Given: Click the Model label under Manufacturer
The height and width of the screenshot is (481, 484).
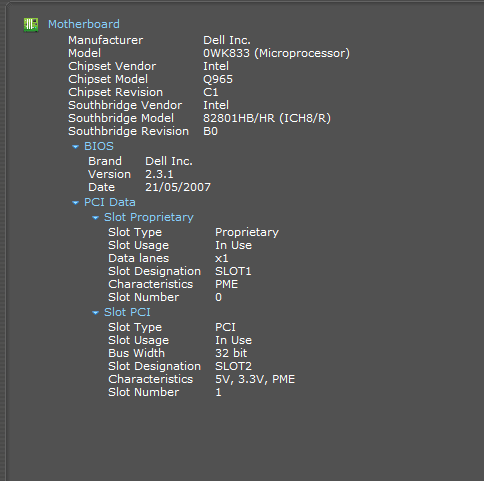Looking at the screenshot, I should (84, 53).
